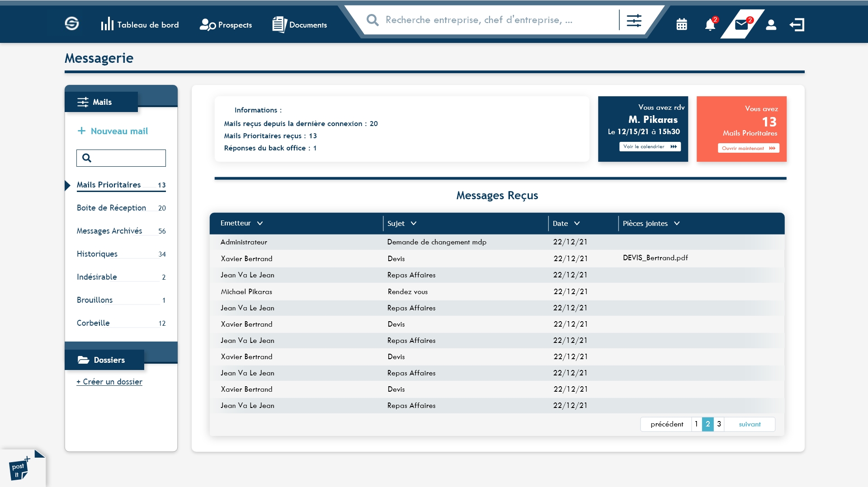Click the Dossiers folder icon
The height and width of the screenshot is (487, 868).
(x=84, y=360)
